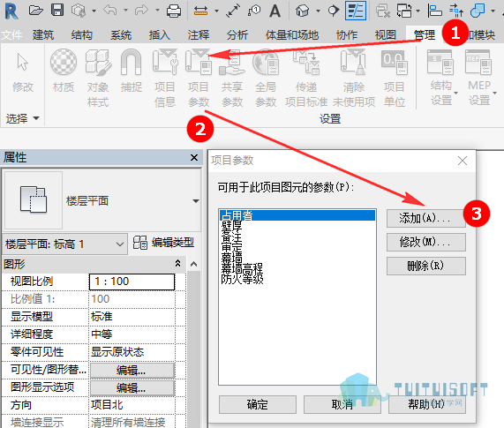Screen dimensions: 504x428
Task: Click the Close Hidden Windows icon
Action: 383,11
